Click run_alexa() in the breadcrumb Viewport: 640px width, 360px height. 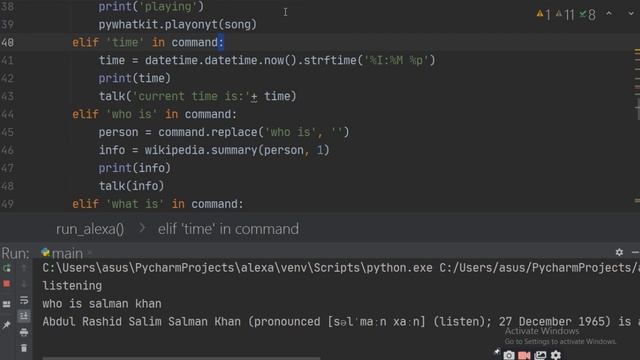(90, 229)
